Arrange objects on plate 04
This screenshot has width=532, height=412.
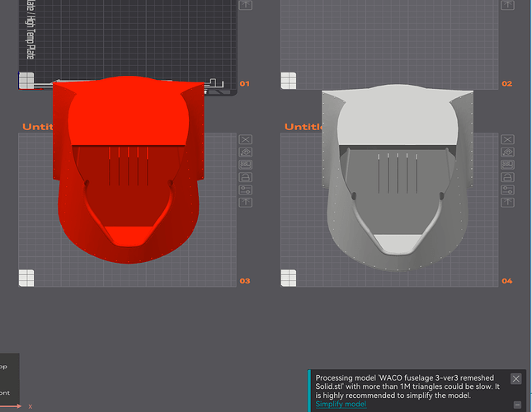[x=507, y=165]
